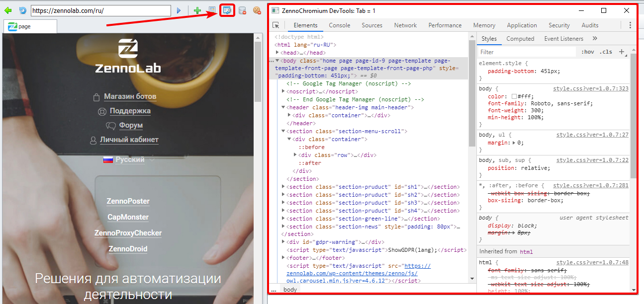Expand the noscript node
This screenshot has width=644, height=304.
(283, 91)
